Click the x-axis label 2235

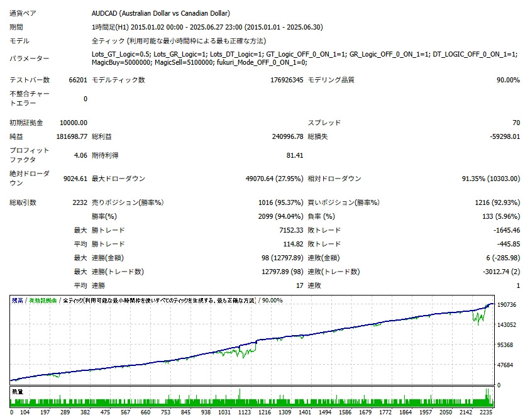486,412
